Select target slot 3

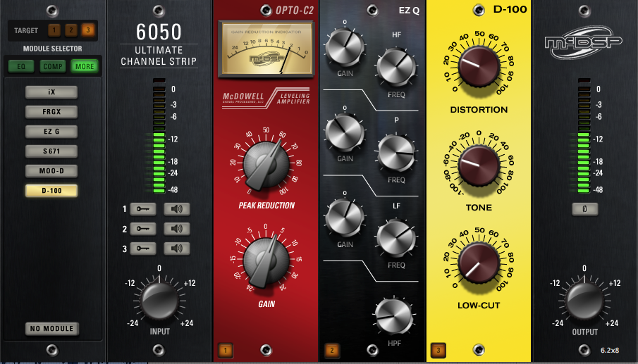[87, 30]
